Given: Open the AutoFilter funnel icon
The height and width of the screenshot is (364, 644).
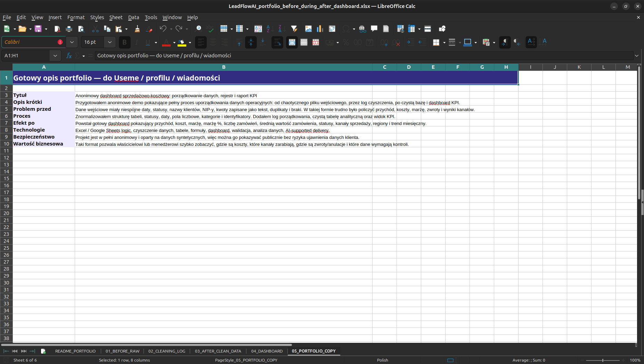Looking at the screenshot, I should 294,29.
